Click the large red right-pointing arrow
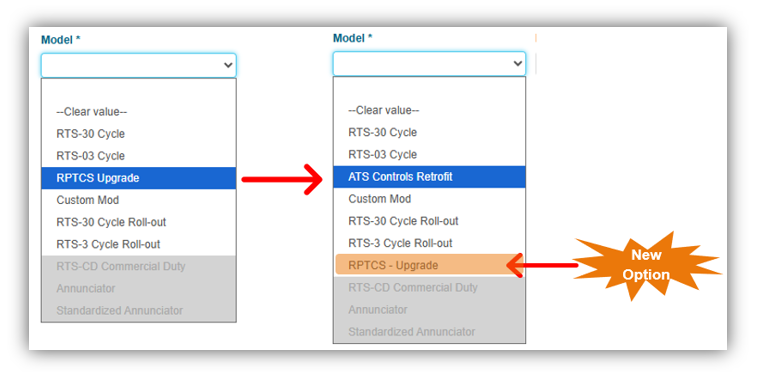 pos(282,180)
